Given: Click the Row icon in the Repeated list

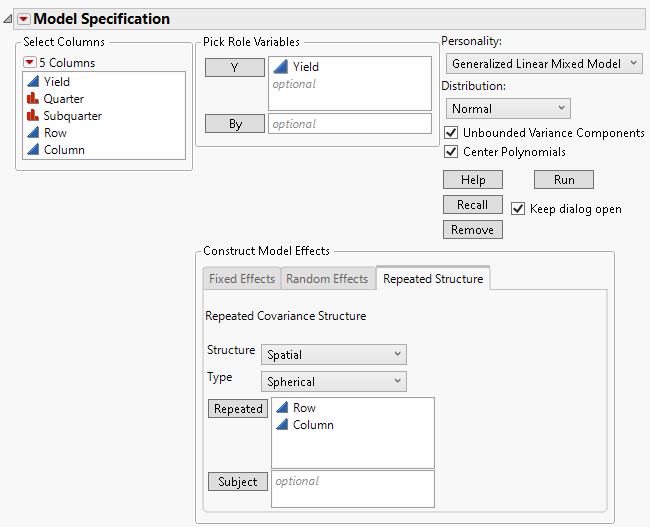Looking at the screenshot, I should pos(282,408).
